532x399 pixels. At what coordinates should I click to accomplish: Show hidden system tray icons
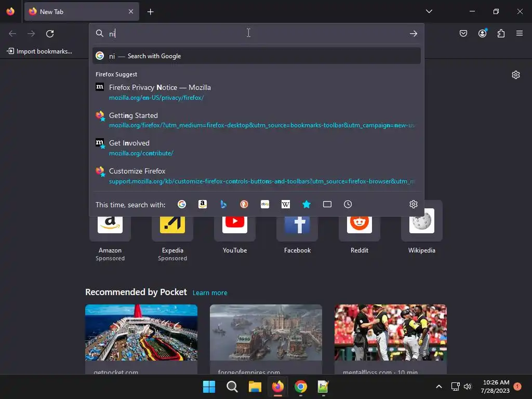pyautogui.click(x=438, y=387)
